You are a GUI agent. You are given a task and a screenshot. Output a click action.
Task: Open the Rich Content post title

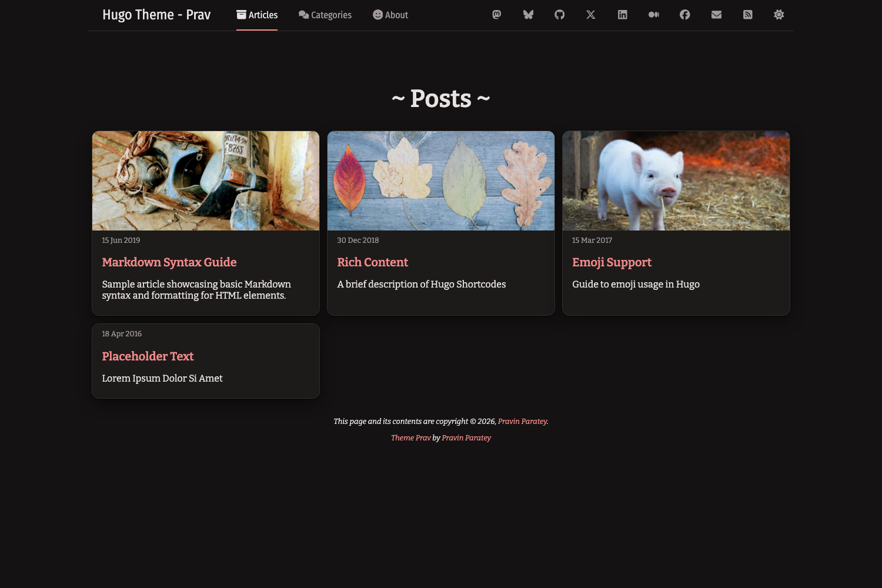pyautogui.click(x=372, y=262)
